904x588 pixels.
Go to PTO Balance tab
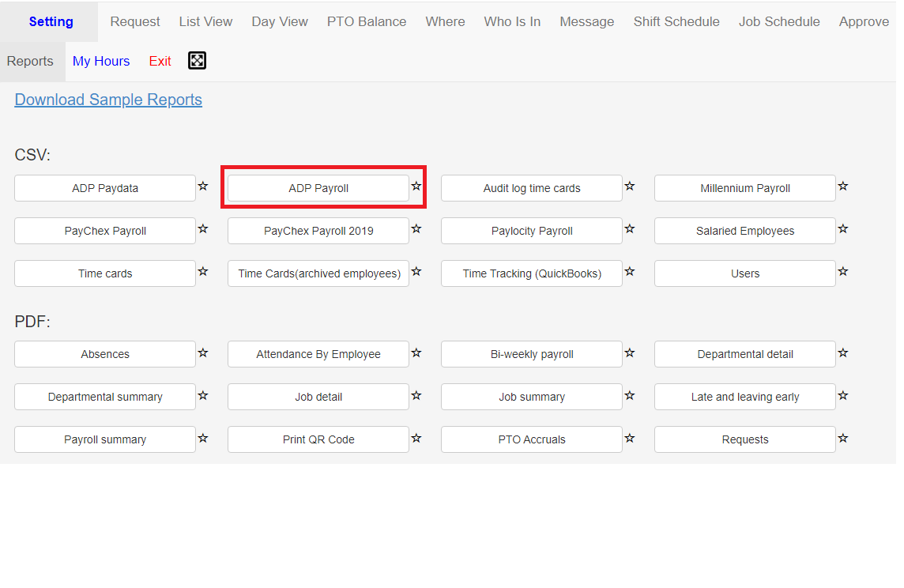[x=367, y=22]
